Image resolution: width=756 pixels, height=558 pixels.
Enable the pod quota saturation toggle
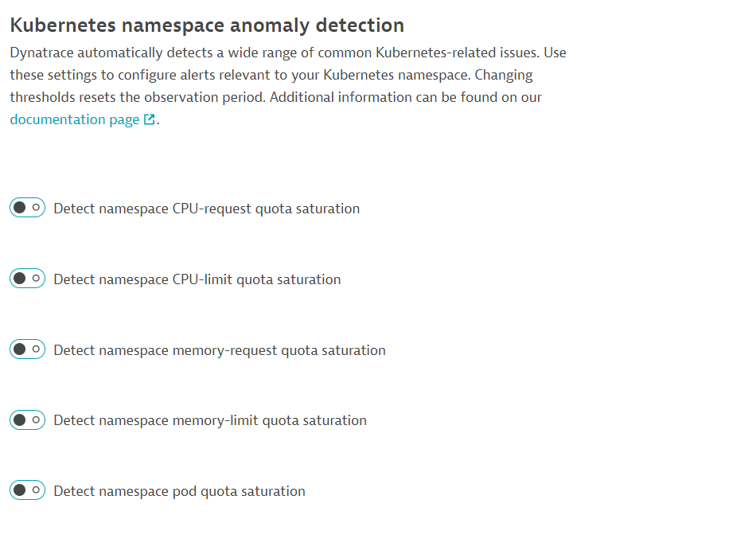click(27, 490)
